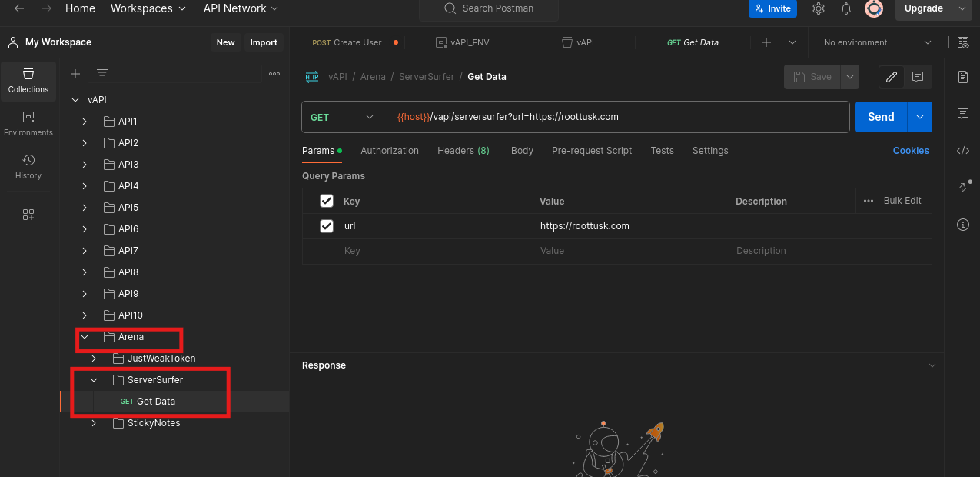The width and height of the screenshot is (980, 477).
Task: Open the History sidebar panel
Action: click(28, 166)
